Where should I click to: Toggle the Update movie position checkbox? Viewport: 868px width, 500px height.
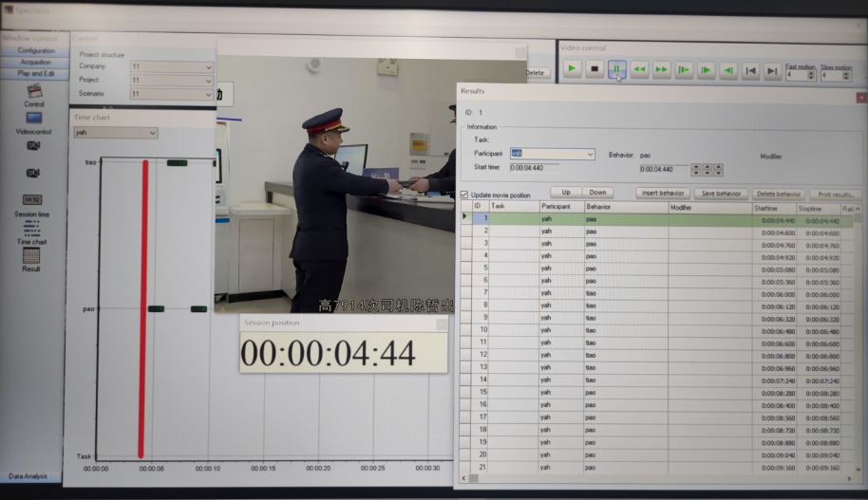point(464,194)
